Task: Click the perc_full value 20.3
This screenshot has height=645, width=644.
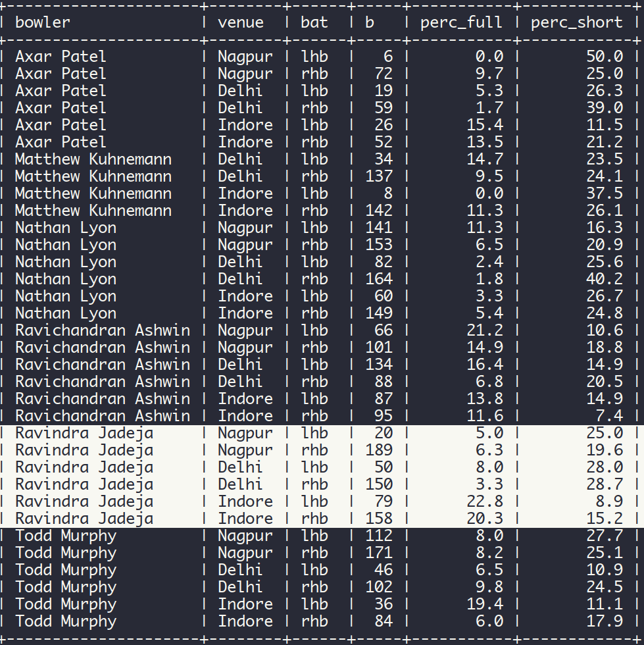Action: click(485, 519)
